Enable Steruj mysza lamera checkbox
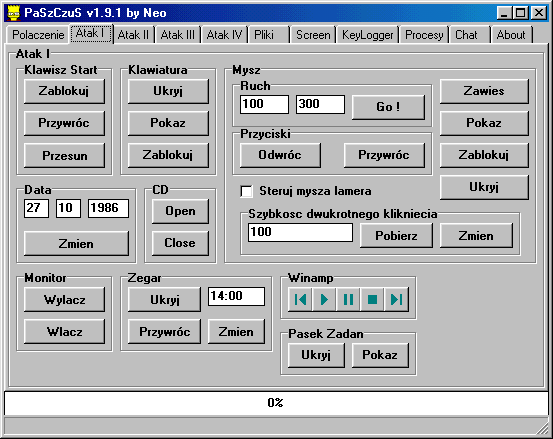 (246, 191)
